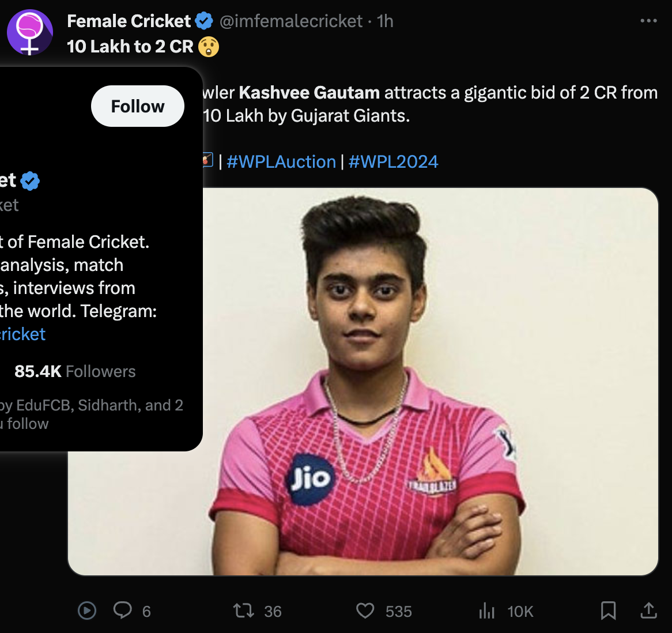Open the #WPL2024 hashtag
Screen dimensions: 672x633
pos(393,162)
